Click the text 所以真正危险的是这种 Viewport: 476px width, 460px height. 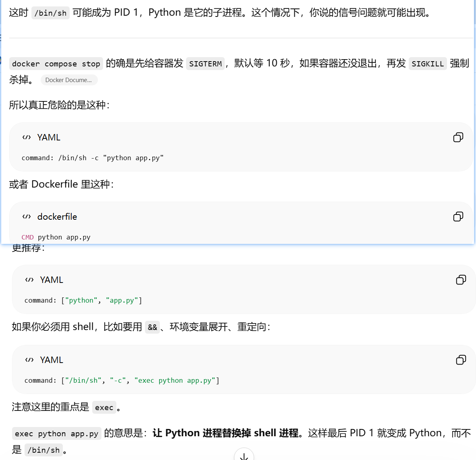click(59, 105)
